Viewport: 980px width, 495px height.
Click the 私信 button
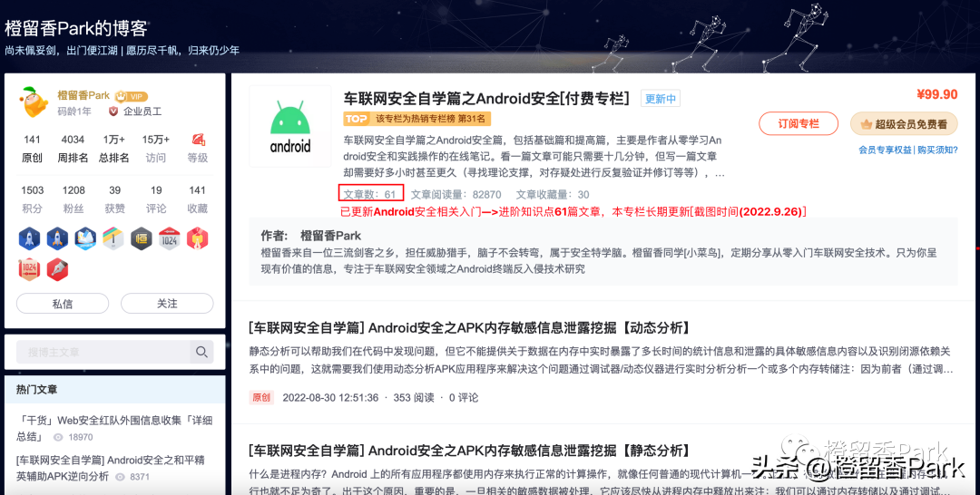(x=63, y=304)
